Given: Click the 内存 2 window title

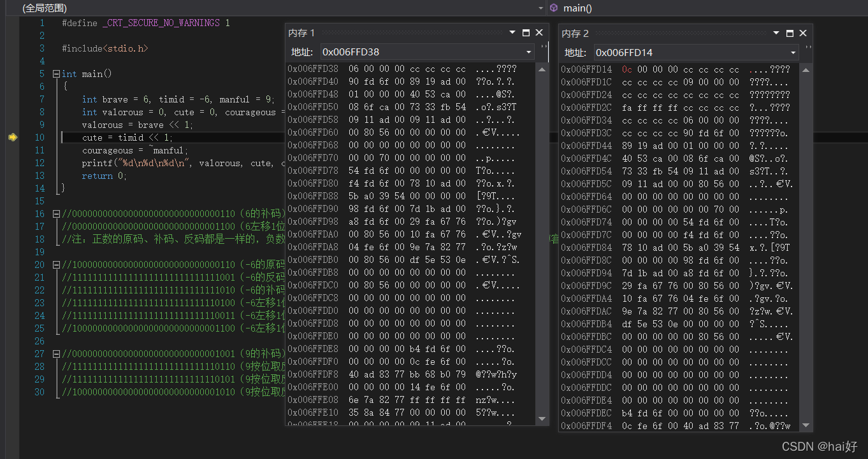Looking at the screenshot, I should (575, 33).
